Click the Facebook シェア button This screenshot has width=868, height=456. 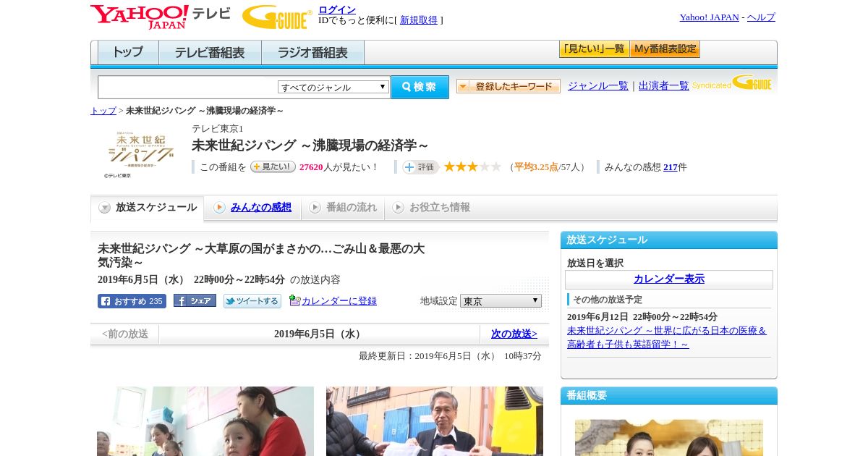(195, 300)
